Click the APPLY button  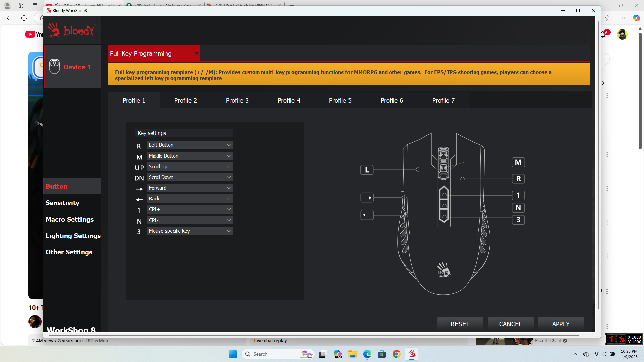tap(561, 324)
